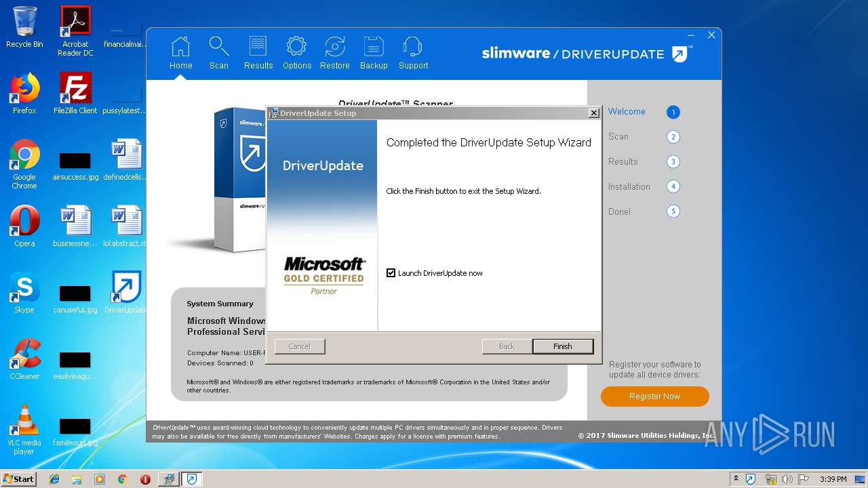Switch to DriverUpdate taskbar button
This screenshot has width=868, height=488.
[x=192, y=479]
